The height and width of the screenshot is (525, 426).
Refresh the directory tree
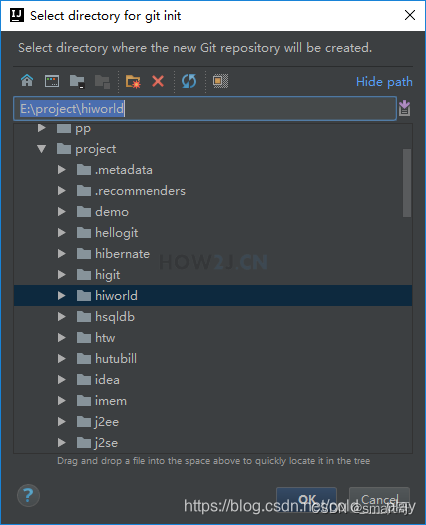coord(189,81)
